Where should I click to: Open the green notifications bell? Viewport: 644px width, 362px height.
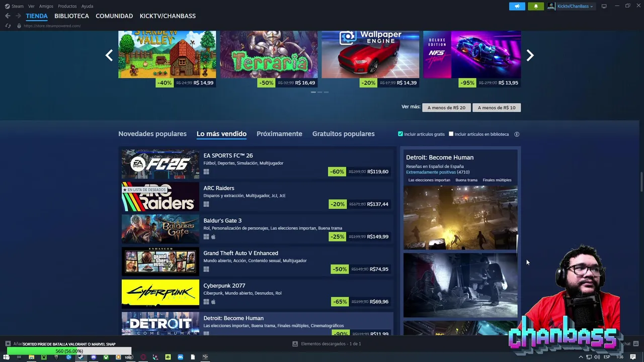coord(535,6)
